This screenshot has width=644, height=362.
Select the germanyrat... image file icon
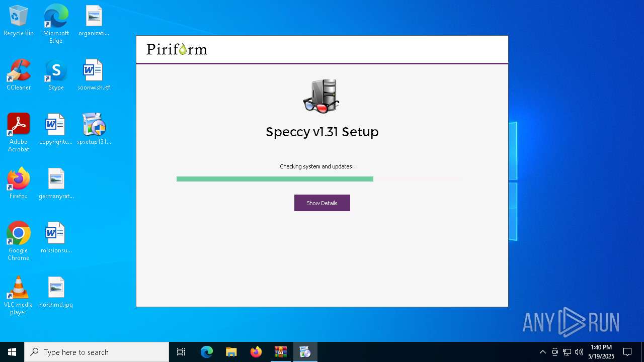(56, 184)
